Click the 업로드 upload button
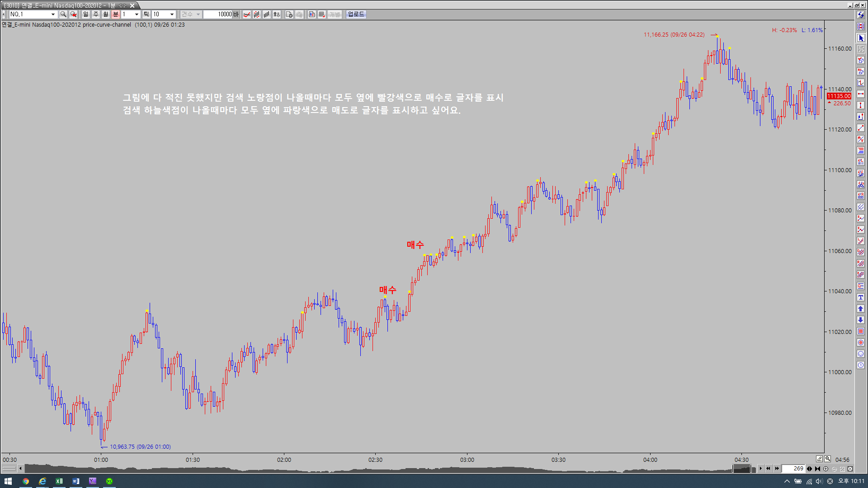Viewport: 868px width, 488px height. point(356,14)
